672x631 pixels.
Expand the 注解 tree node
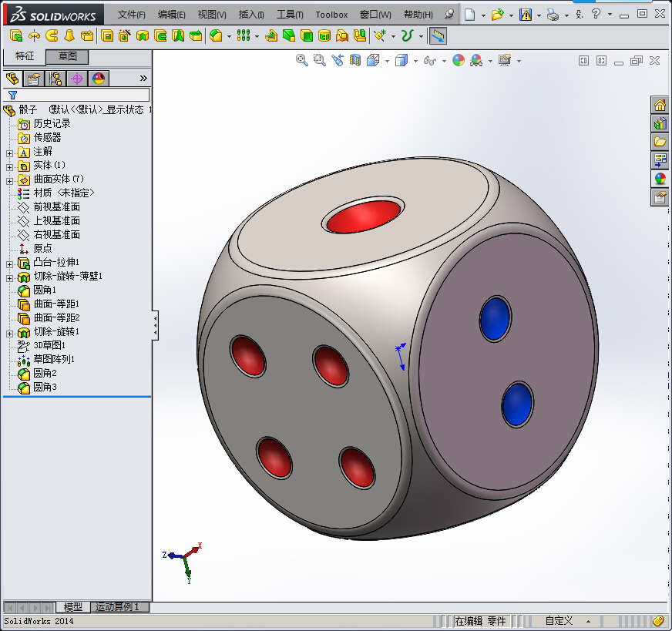pyautogui.click(x=9, y=152)
